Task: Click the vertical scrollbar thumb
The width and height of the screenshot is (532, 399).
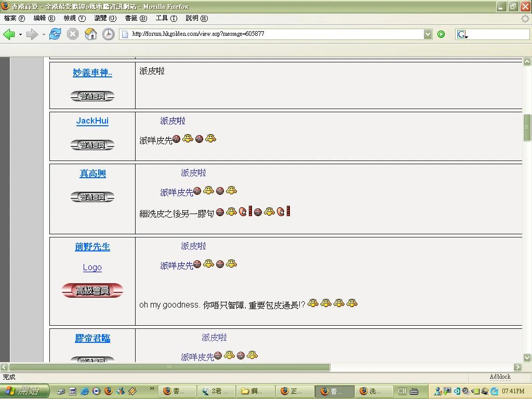Action: pos(527,127)
